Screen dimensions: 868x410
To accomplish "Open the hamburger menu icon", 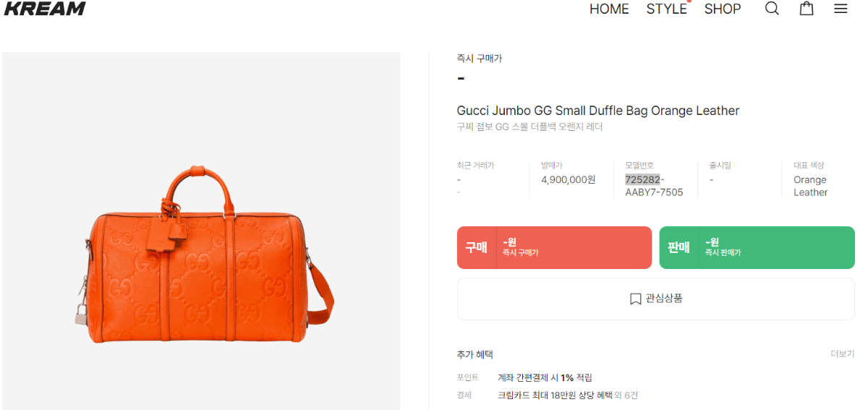I will tap(841, 9).
